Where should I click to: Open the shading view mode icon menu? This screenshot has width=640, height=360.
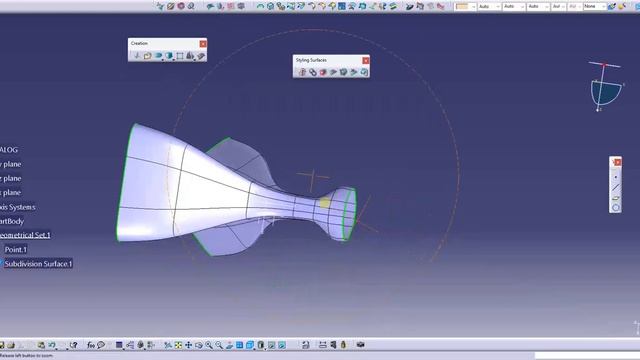coord(261,345)
